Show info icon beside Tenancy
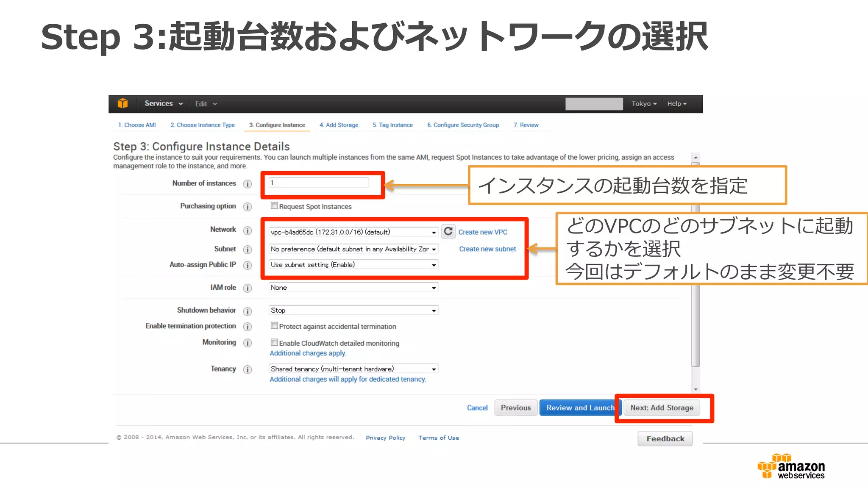The image size is (868, 488). click(x=248, y=369)
